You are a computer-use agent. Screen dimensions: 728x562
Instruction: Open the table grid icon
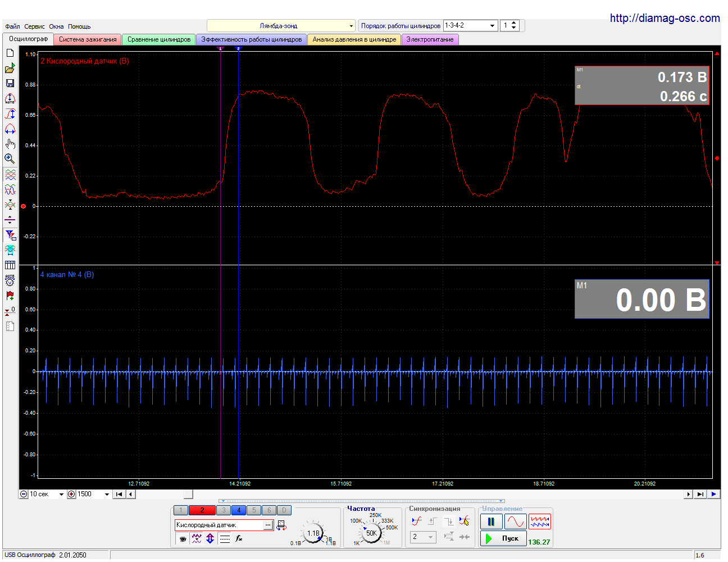tap(10, 265)
